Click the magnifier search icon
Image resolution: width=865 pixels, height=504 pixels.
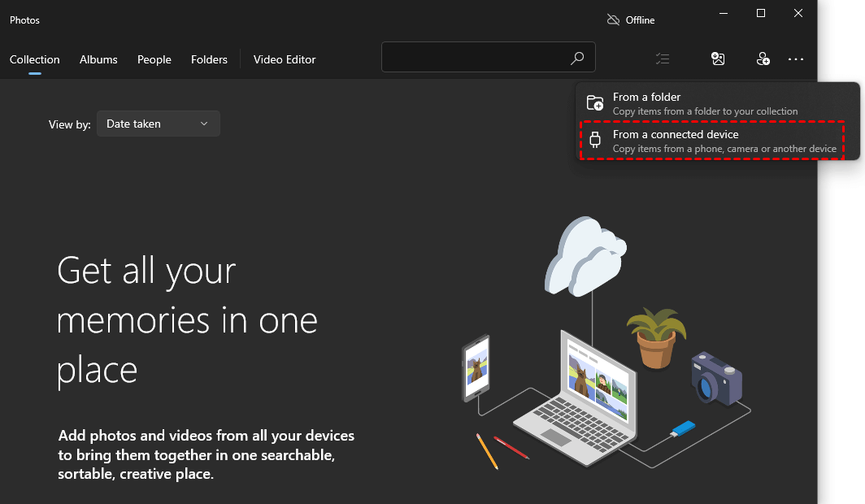pyautogui.click(x=576, y=59)
